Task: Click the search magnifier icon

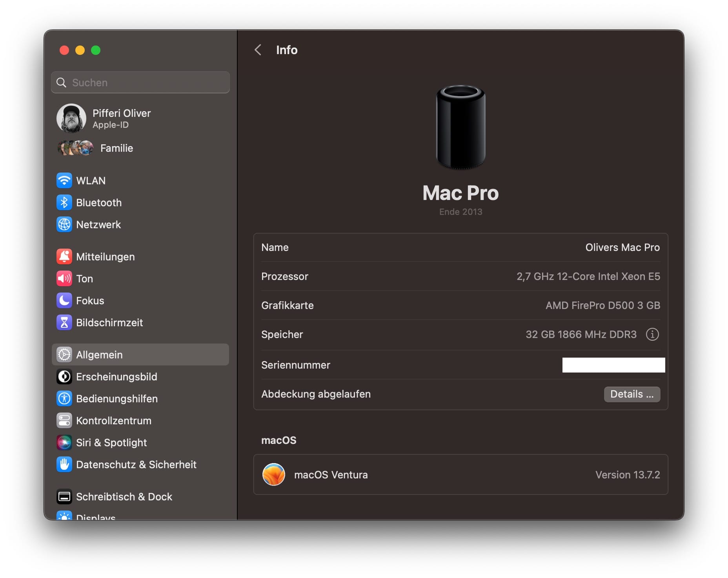Action: click(61, 82)
